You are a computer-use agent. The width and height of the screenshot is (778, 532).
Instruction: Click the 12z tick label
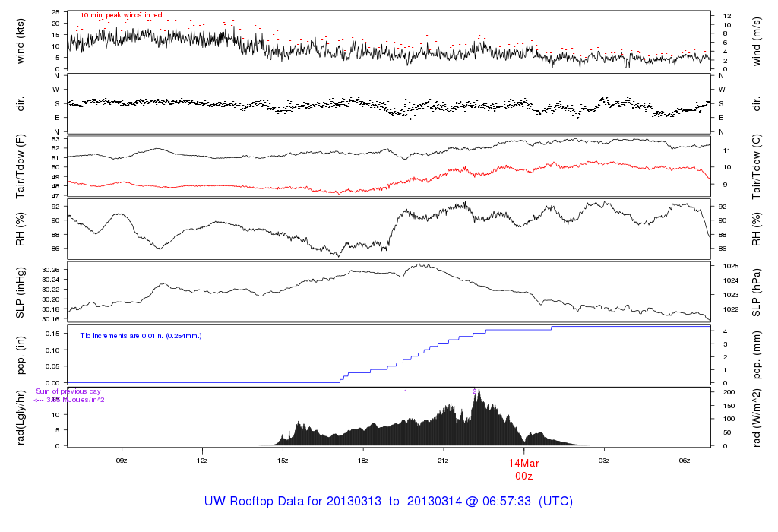click(202, 461)
